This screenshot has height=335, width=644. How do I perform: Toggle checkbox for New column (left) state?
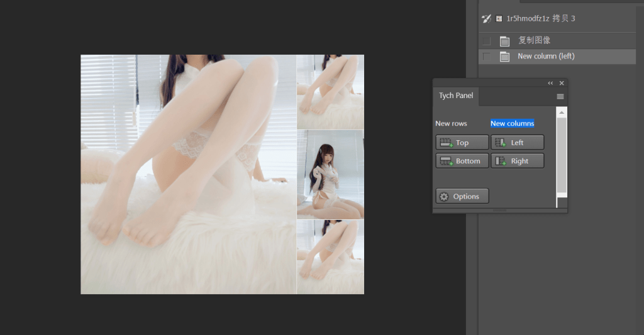(x=487, y=56)
